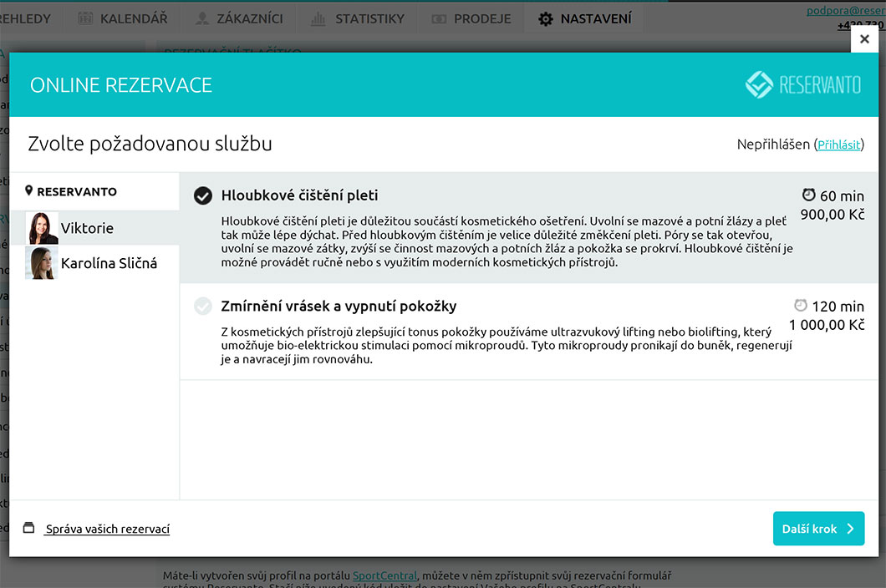Select the Zmírnění vrásek a vypnutí pokožky checkbox
The image size is (886, 588).
tap(202, 307)
